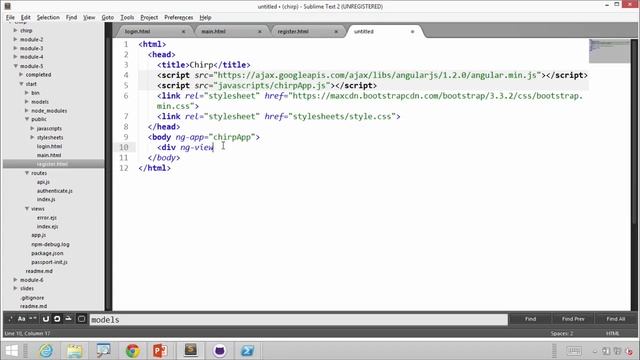The image size is (640, 360).
Task: Collapse the module-5 folder
Action: 16,66
